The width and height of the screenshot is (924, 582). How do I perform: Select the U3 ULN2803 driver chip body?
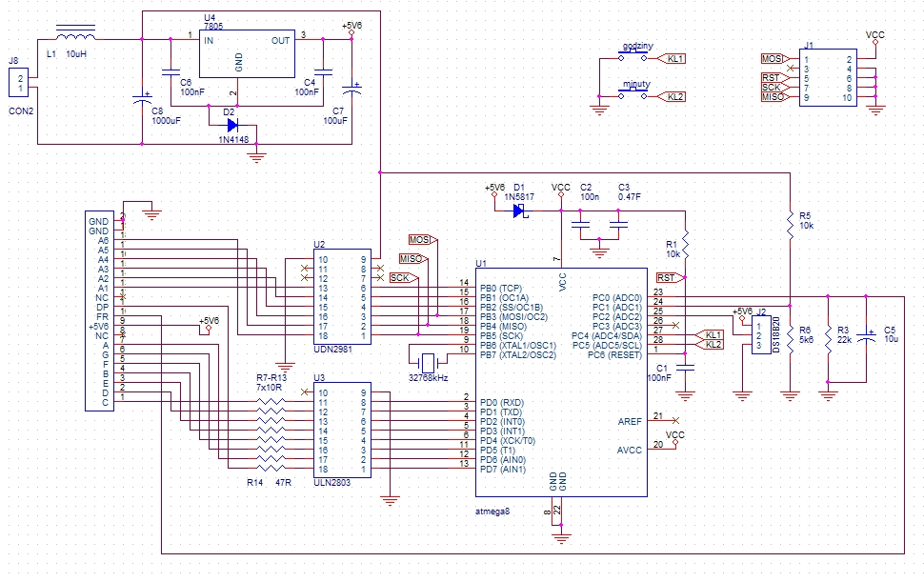(342, 430)
